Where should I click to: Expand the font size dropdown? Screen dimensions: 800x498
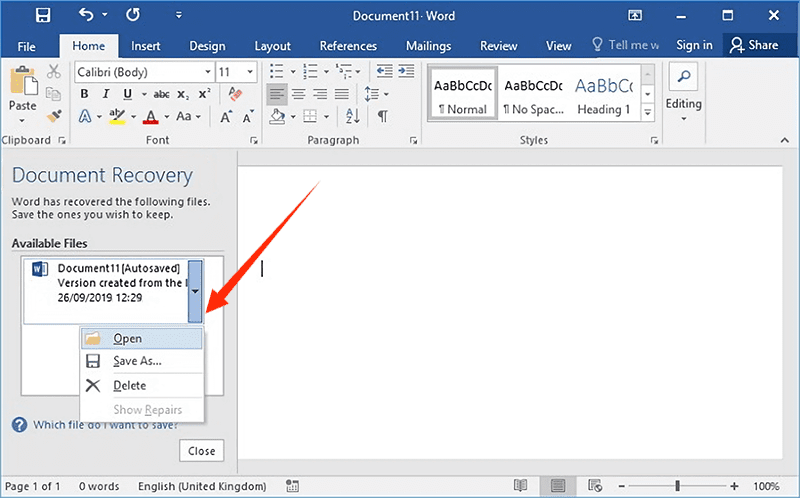pos(251,72)
